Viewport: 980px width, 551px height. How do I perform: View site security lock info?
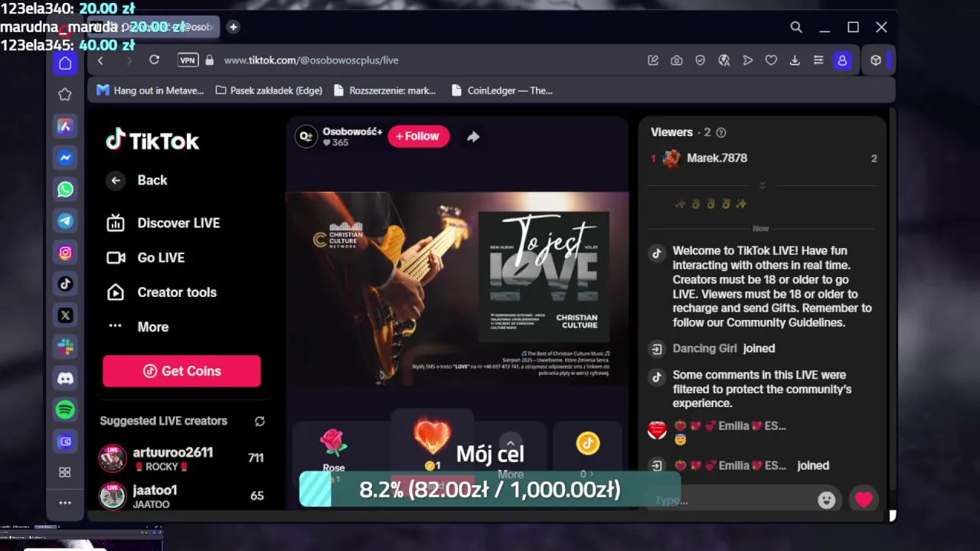click(x=208, y=60)
